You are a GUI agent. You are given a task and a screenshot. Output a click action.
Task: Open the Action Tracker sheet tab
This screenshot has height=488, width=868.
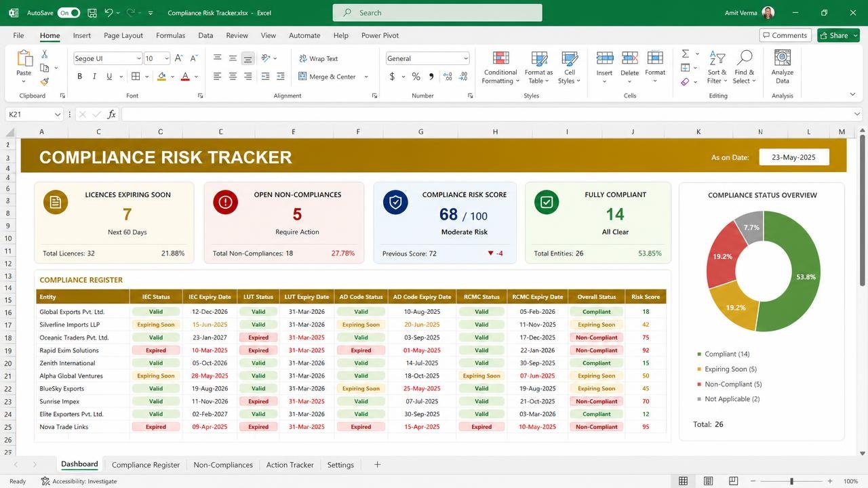click(x=290, y=465)
